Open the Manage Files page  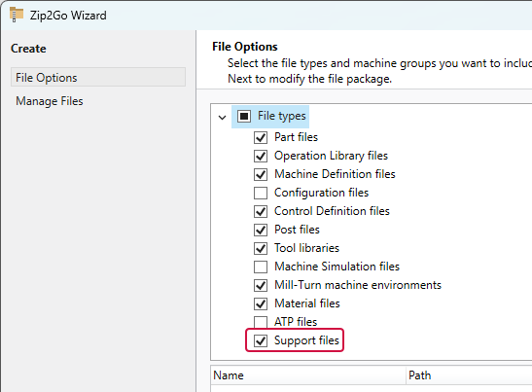coord(50,101)
